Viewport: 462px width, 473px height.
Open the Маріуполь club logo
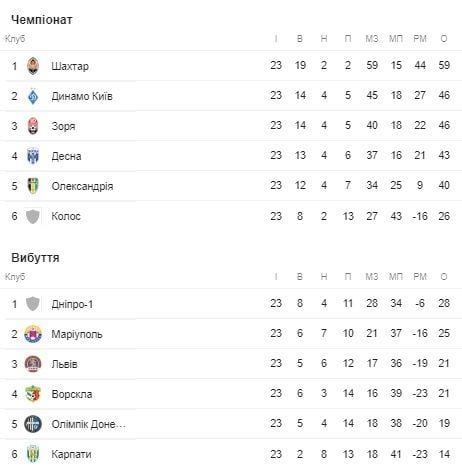(33, 334)
